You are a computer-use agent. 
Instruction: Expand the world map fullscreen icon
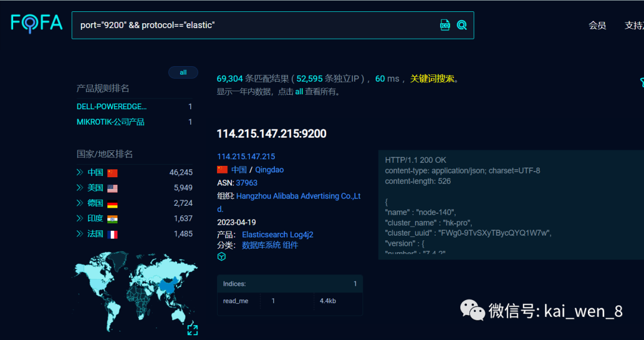pos(193,330)
